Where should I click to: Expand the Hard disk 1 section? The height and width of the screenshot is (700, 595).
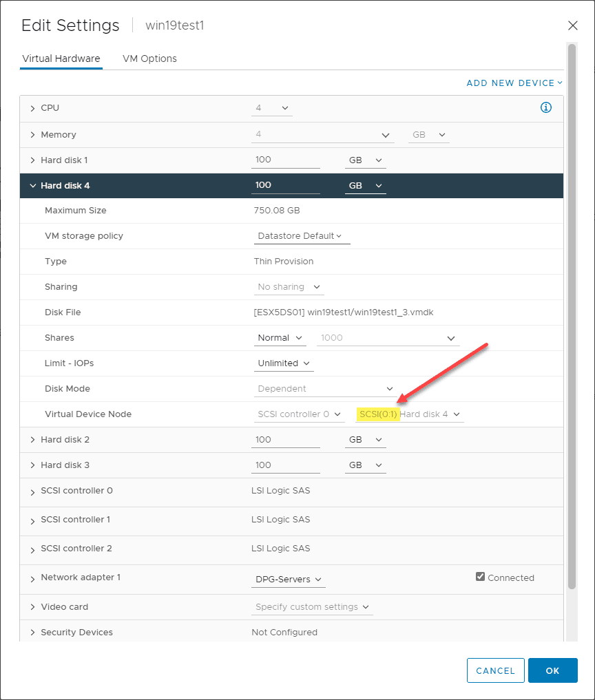tap(32, 160)
